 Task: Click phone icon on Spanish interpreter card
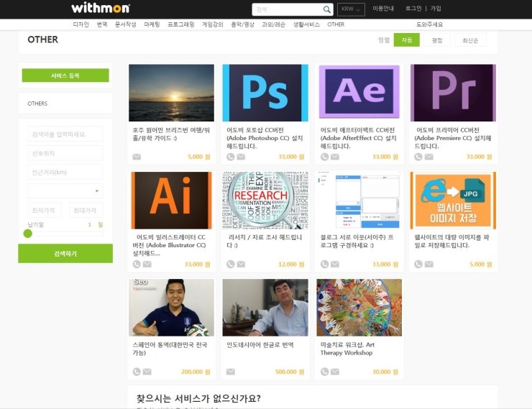(x=137, y=372)
